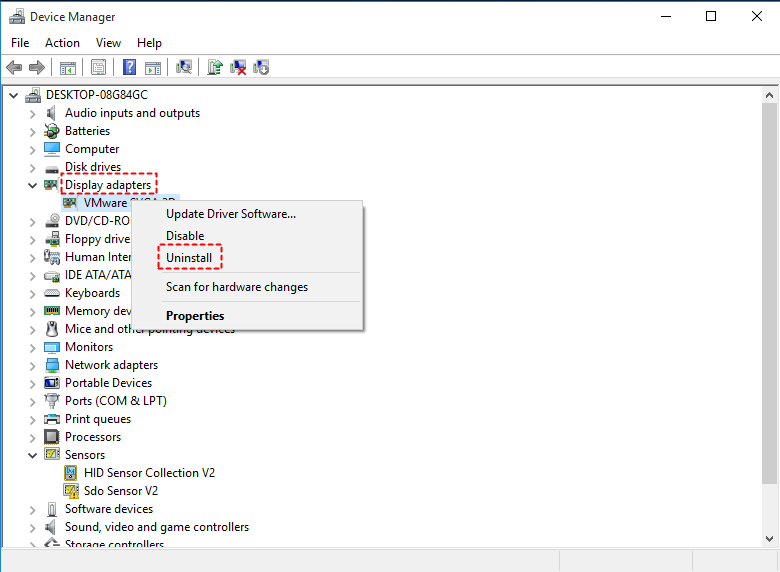Open the View menu
Viewport: 780px width, 572px height.
[108, 43]
